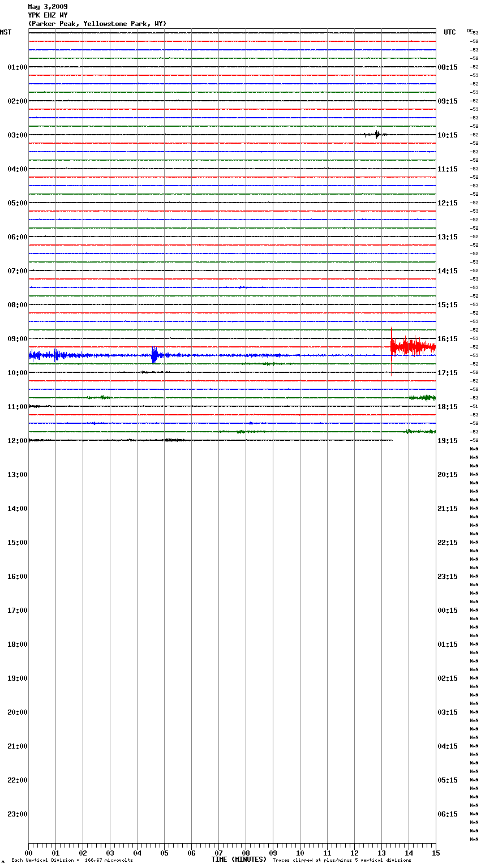Viewport: 481px width, 868px height.
Task: Click the '00:15' UTC time label
Action: point(448,611)
